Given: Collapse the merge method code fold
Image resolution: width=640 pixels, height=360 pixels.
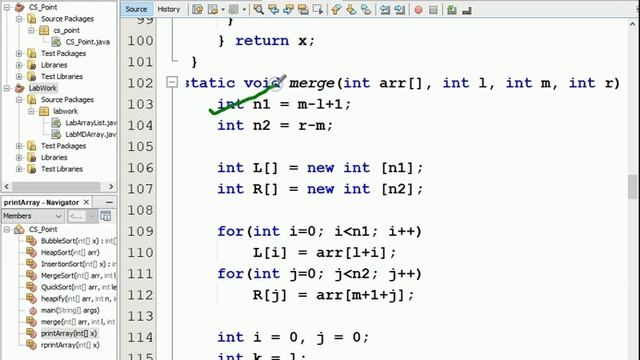Looking at the screenshot, I should (x=172, y=83).
